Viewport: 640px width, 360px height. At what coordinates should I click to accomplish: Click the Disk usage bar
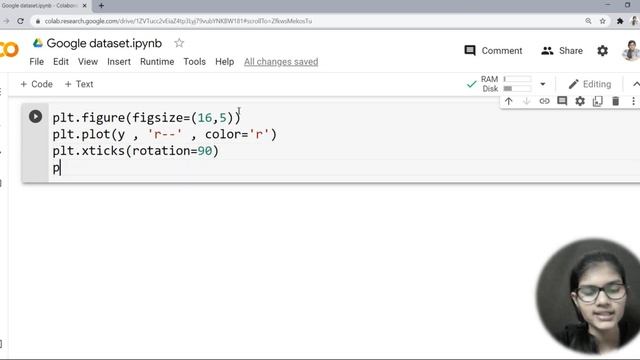(x=517, y=89)
